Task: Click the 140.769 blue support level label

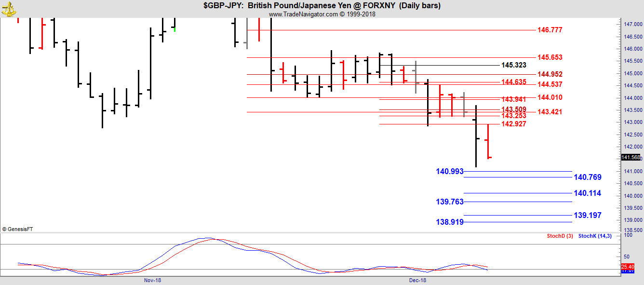Action: 587,177
